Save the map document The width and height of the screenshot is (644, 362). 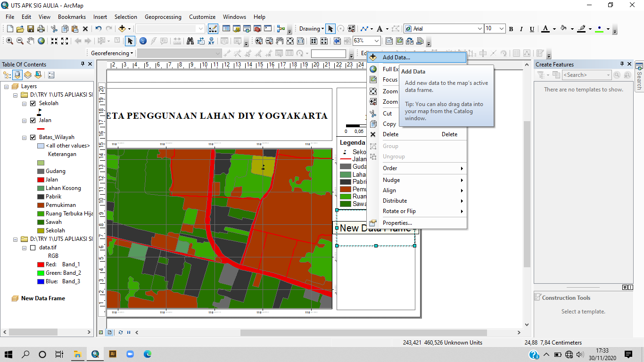[31, 29]
